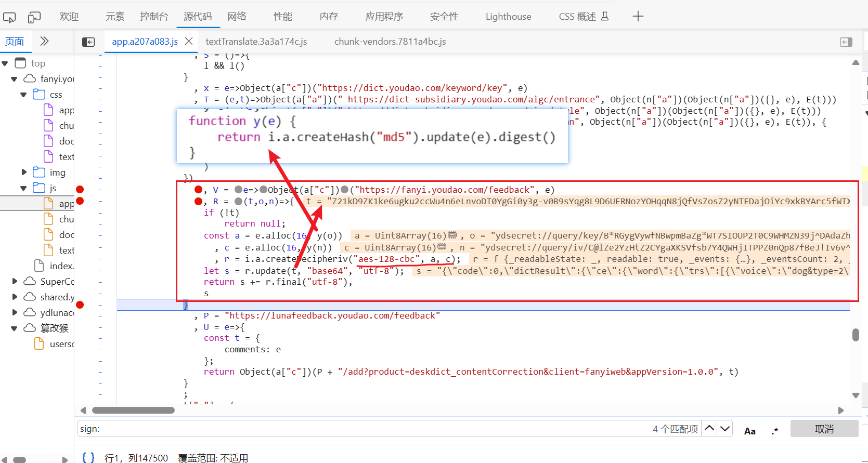Screen dimensions: 868x463
Task: Open highlighted app file under js folder
Action: (x=59, y=204)
